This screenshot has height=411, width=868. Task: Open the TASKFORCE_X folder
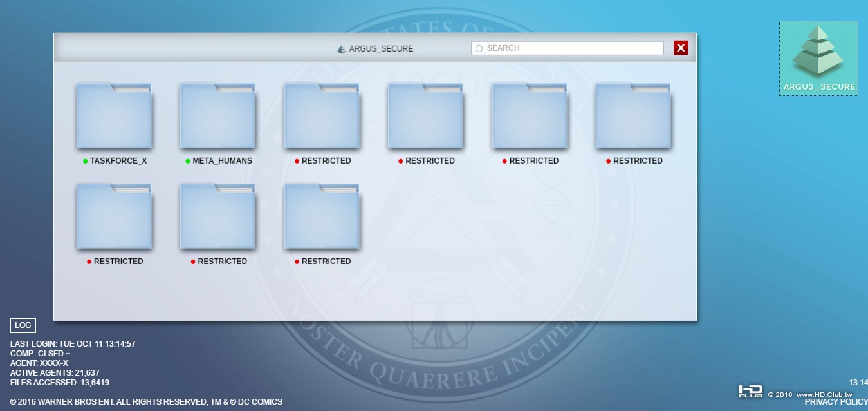click(x=114, y=116)
